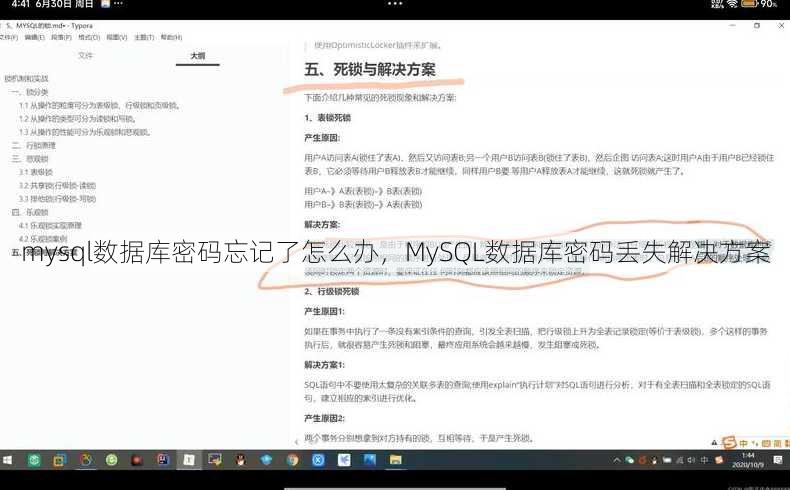The width and height of the screenshot is (790, 490).
Task: Jump to outline item 3.2 共享锁
Action: click(x=57, y=185)
